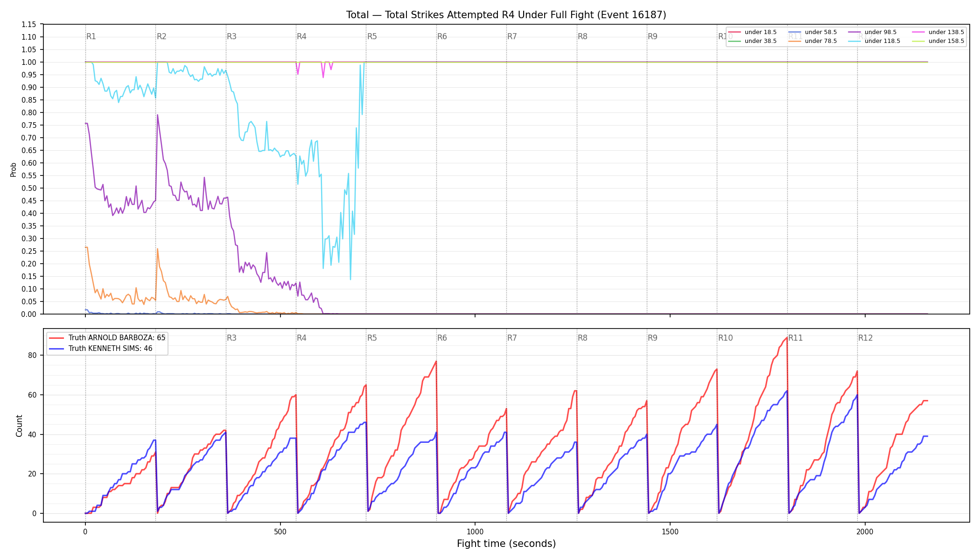This screenshot has height=560, width=980.
Task: Click the R3 round label in count chart
Action: pyautogui.click(x=231, y=338)
